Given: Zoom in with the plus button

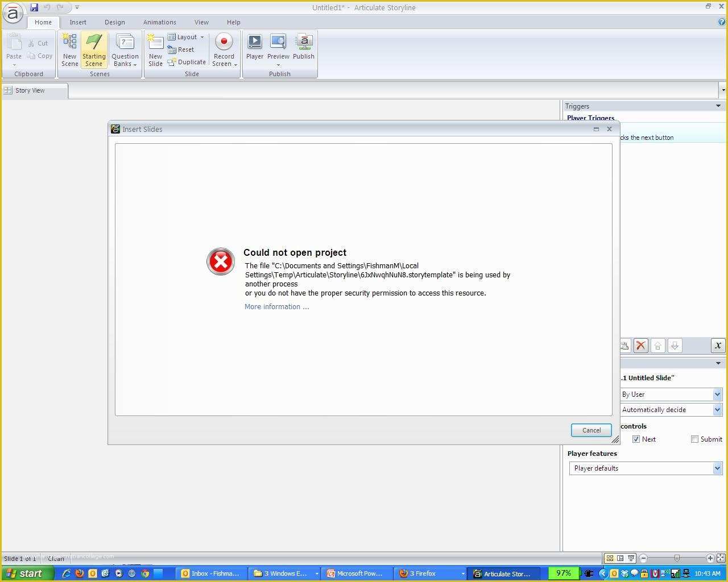Looking at the screenshot, I should [x=710, y=558].
